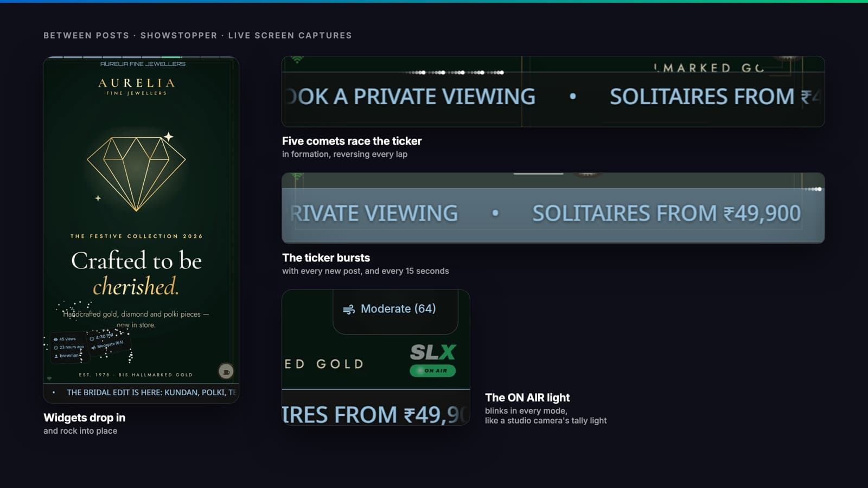Click the large 'Moderate (64)' air quality text
Screen dimensions: 868x488
click(x=398, y=309)
